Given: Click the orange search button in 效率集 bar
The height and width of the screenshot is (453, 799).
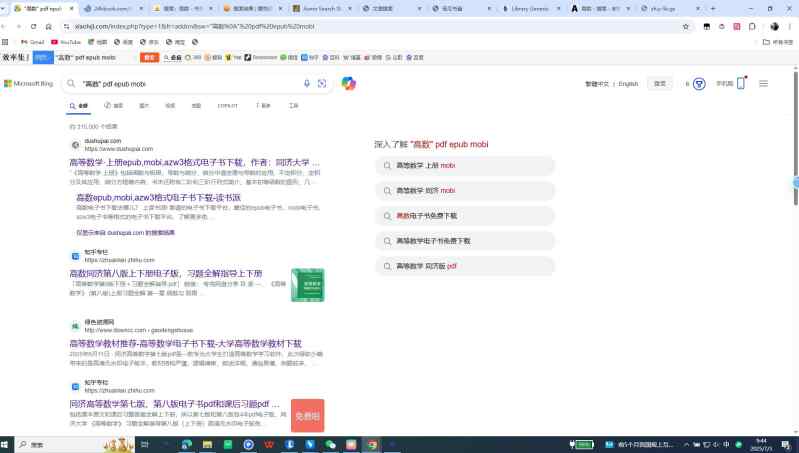Looking at the screenshot, I should point(149,58).
